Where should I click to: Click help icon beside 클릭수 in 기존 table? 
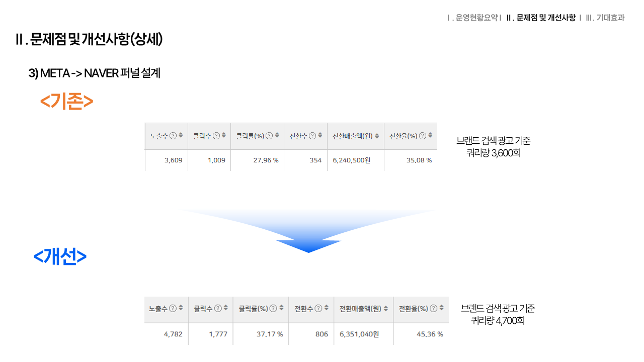(x=216, y=136)
